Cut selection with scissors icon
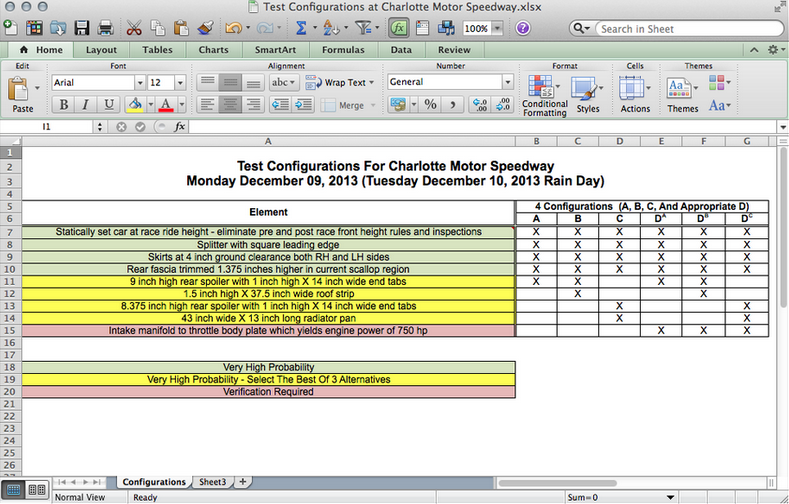This screenshot has width=789, height=504. (133, 28)
